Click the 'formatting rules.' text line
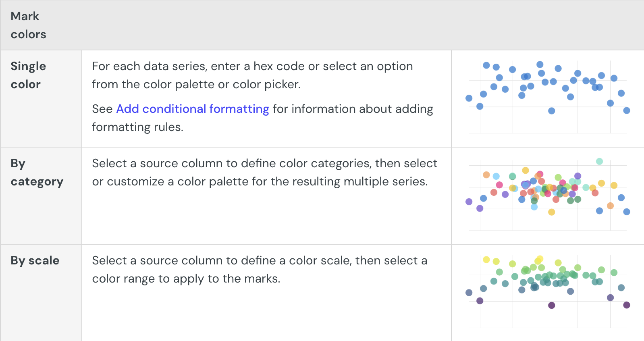The height and width of the screenshot is (341, 644). tap(137, 127)
